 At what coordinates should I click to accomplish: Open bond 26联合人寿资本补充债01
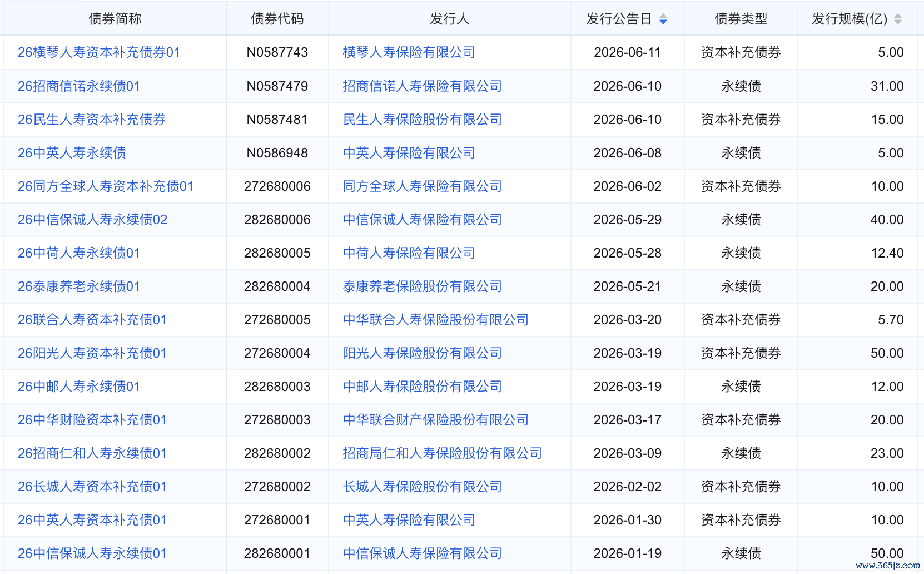coord(92,320)
